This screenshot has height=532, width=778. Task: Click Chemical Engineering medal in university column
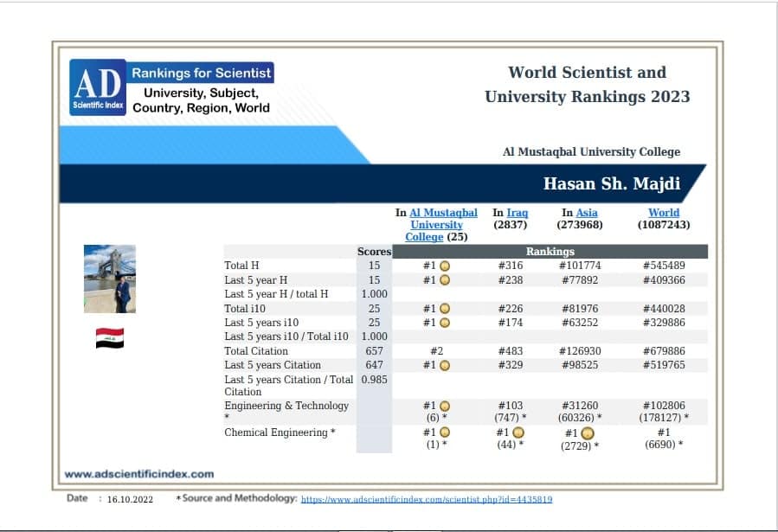point(445,433)
